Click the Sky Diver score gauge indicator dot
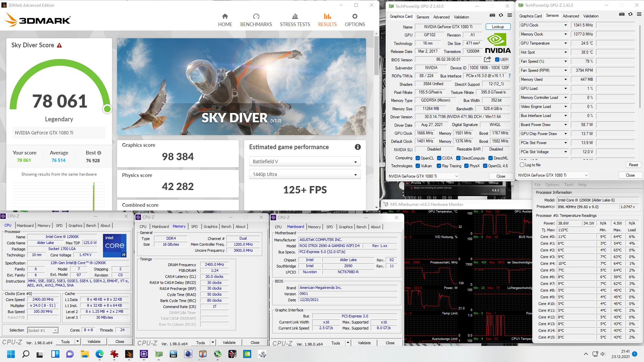 point(107,109)
